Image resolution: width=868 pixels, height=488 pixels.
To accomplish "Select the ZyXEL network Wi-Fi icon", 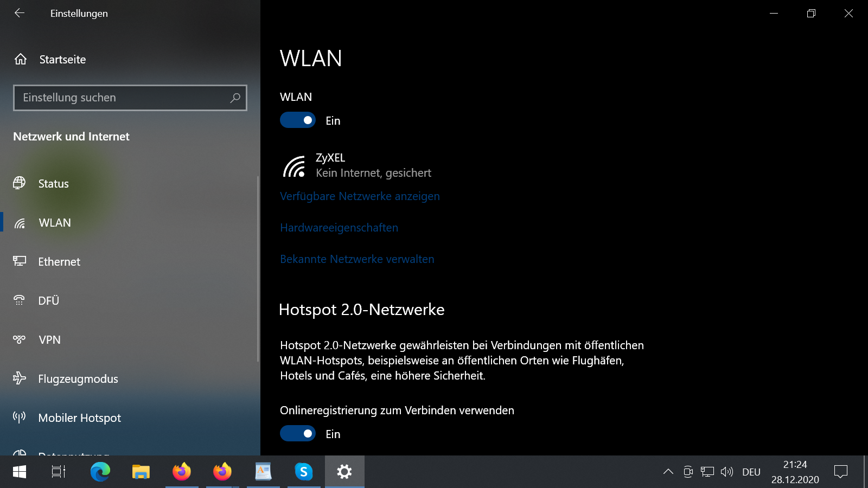I will click(294, 166).
